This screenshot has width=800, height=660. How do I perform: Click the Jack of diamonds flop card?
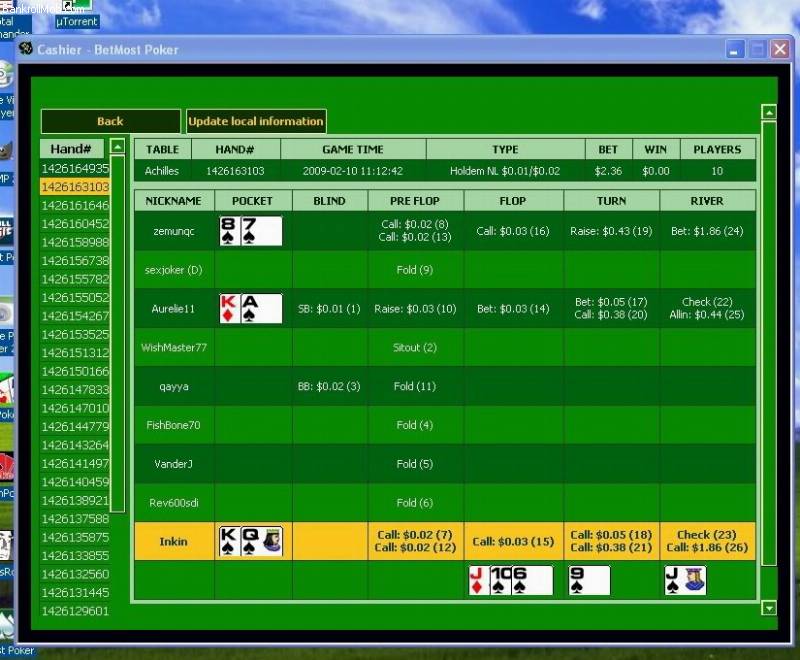coord(479,580)
